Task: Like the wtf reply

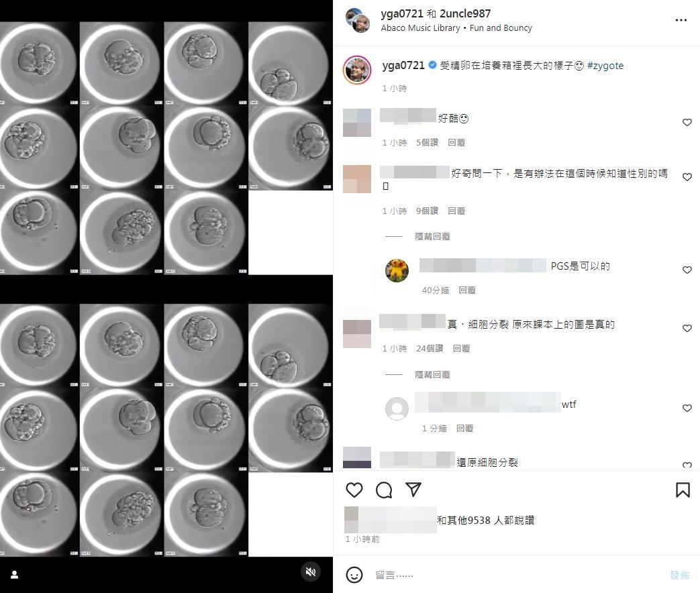Action: coord(687,409)
